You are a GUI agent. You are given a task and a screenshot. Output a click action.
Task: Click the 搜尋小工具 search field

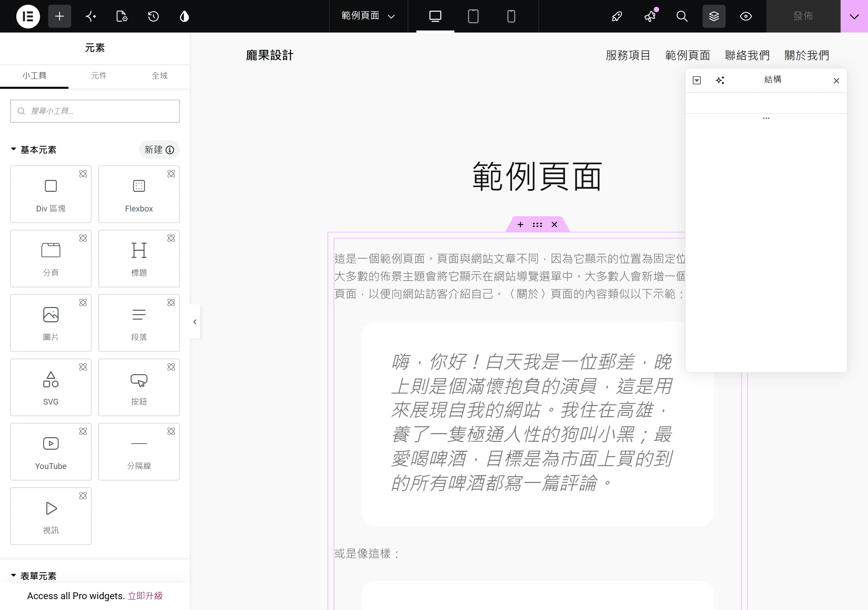(x=95, y=111)
